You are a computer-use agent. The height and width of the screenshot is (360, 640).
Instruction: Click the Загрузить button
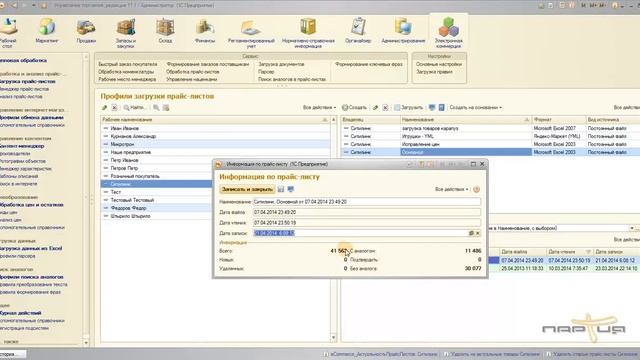pyautogui.click(x=409, y=107)
